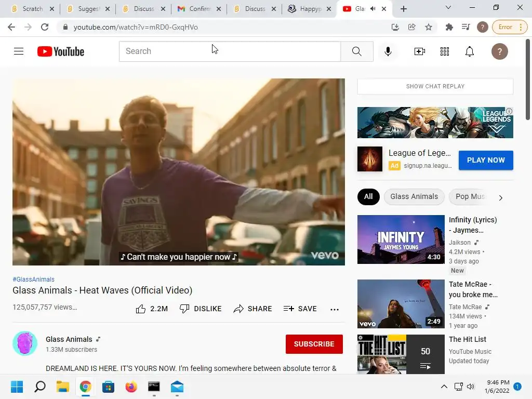Open the #GlassAnimals hashtag link

33,280
